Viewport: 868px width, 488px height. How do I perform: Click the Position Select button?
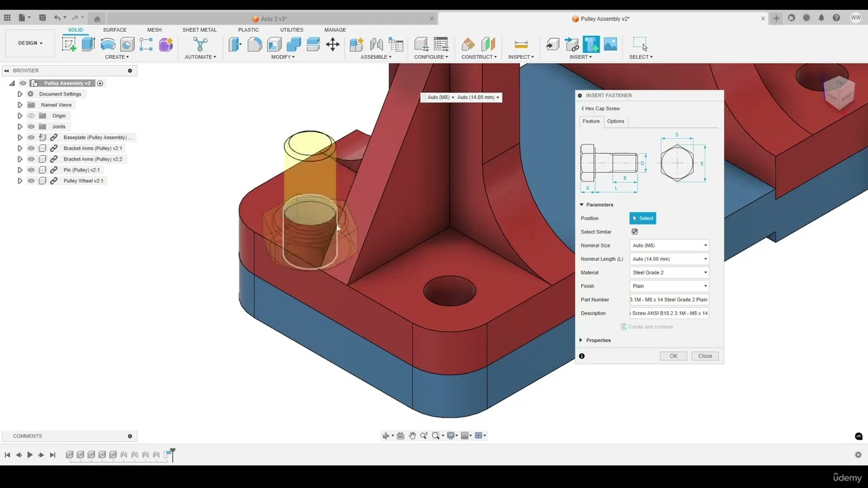coord(643,218)
